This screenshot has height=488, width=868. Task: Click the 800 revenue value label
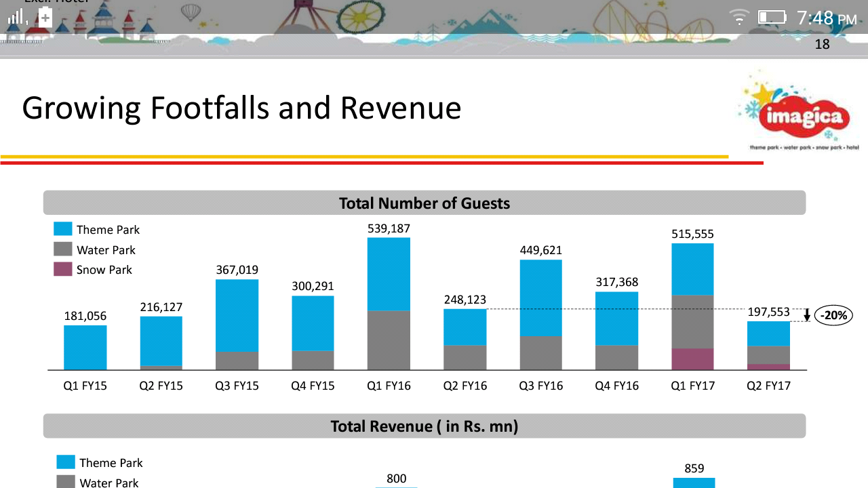(397, 479)
